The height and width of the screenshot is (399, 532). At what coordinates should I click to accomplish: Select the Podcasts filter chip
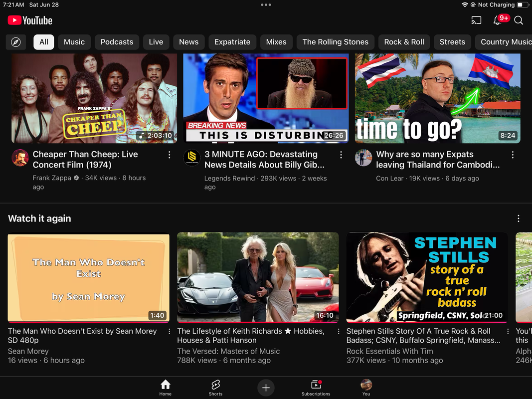coord(117,42)
